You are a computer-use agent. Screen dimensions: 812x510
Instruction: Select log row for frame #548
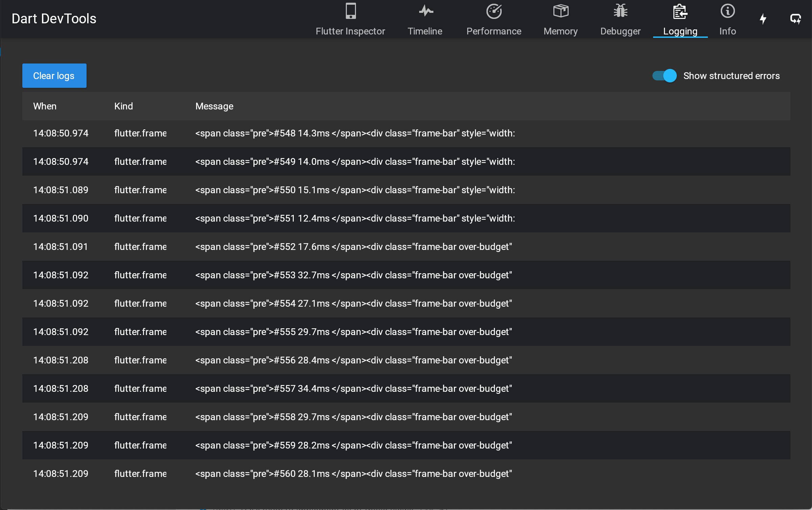(355, 133)
